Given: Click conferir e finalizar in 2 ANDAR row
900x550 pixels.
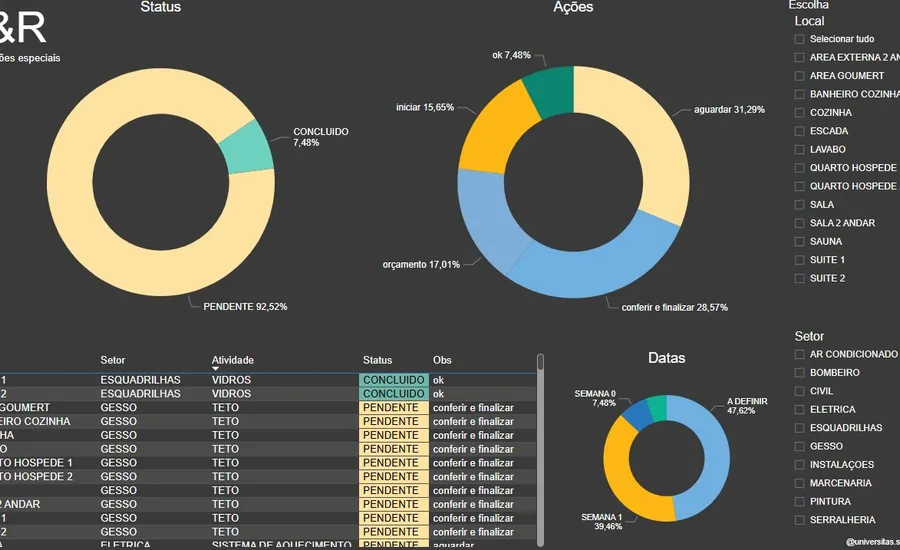Looking at the screenshot, I should click(x=474, y=504).
